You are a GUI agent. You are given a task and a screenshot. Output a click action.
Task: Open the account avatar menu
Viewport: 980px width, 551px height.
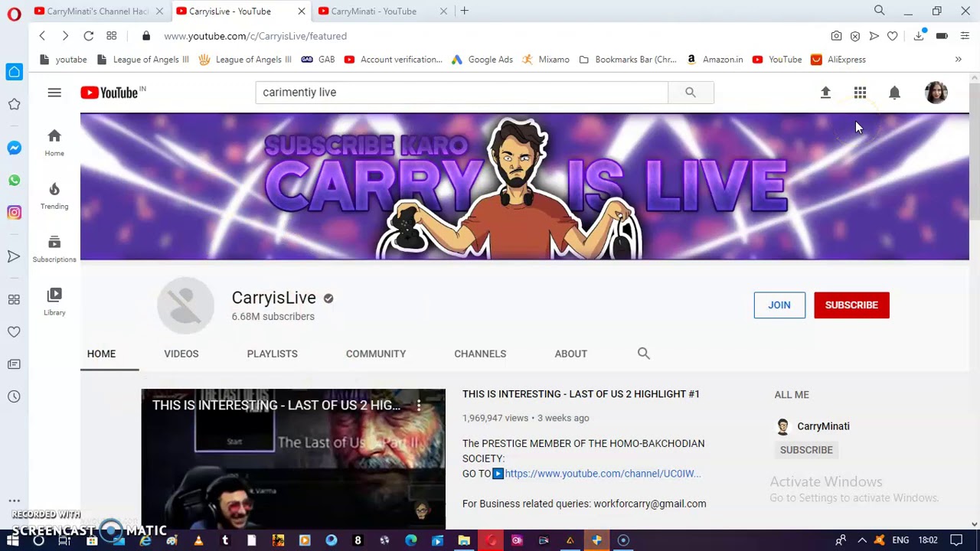936,93
